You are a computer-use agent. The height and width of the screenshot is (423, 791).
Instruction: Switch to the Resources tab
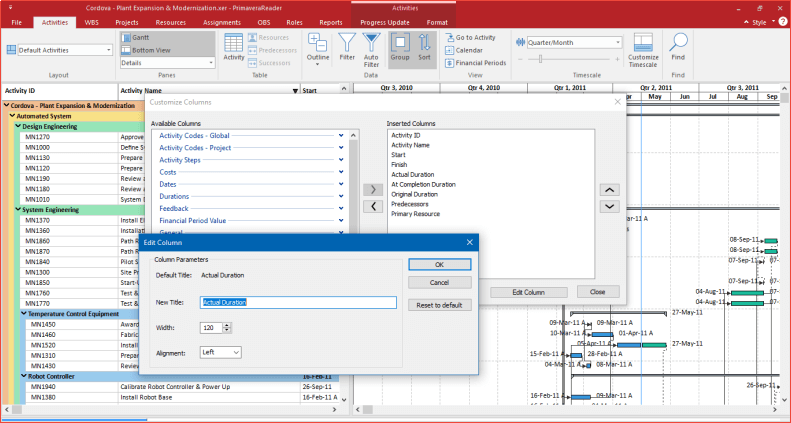[171, 22]
